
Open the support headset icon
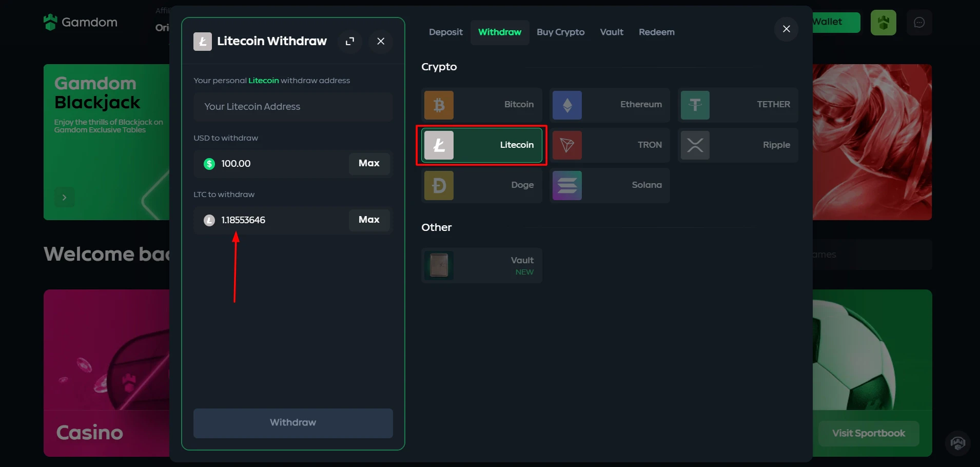(x=957, y=443)
